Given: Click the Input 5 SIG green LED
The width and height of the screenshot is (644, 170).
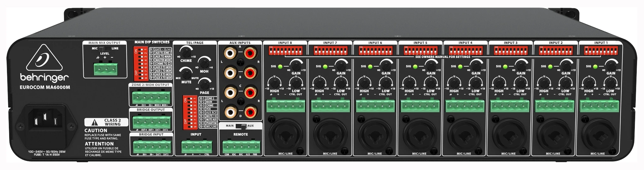Looking at the screenshot, I should (415, 67).
